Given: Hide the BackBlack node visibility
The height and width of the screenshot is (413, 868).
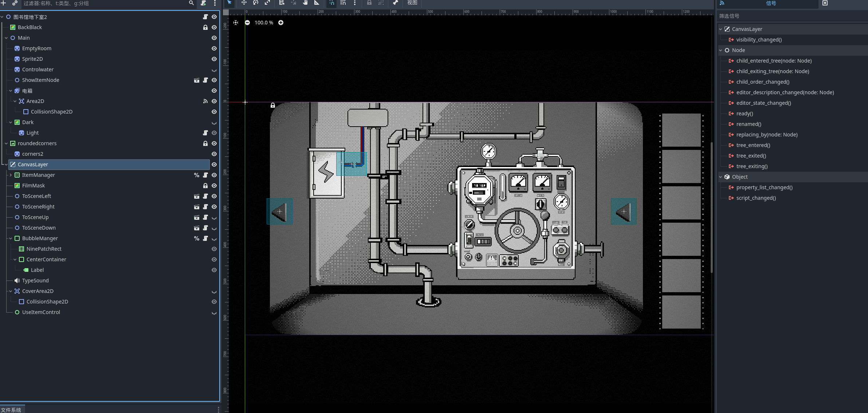Looking at the screenshot, I should [214, 27].
